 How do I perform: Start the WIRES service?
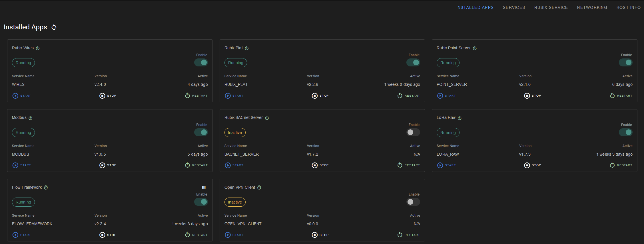point(22,96)
